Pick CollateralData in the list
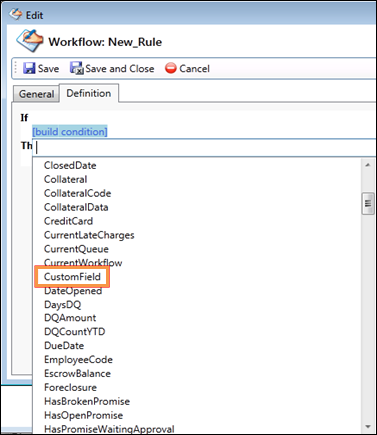Screen dimensions: 377x435 76,207
